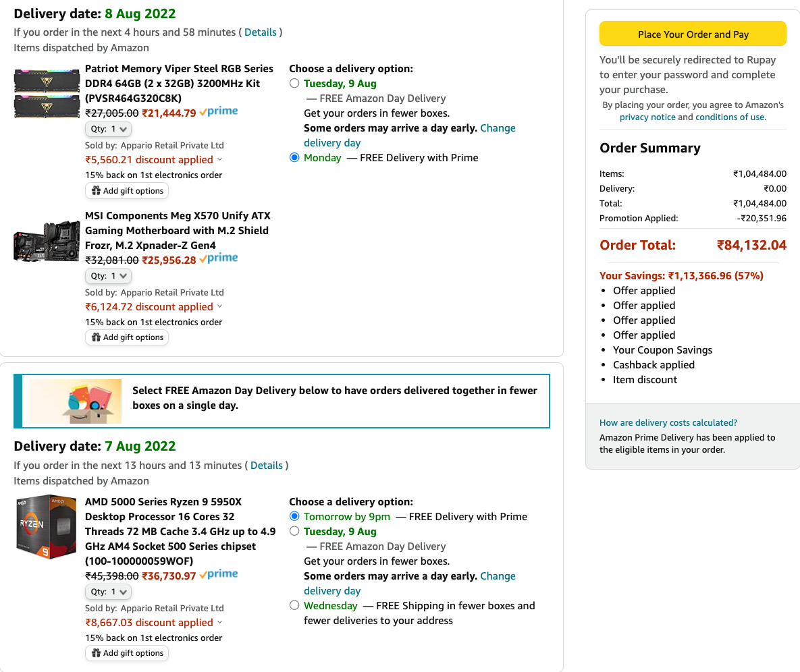Click Details link for 8 Aug delivery
The height and width of the screenshot is (672, 800).
(x=260, y=32)
